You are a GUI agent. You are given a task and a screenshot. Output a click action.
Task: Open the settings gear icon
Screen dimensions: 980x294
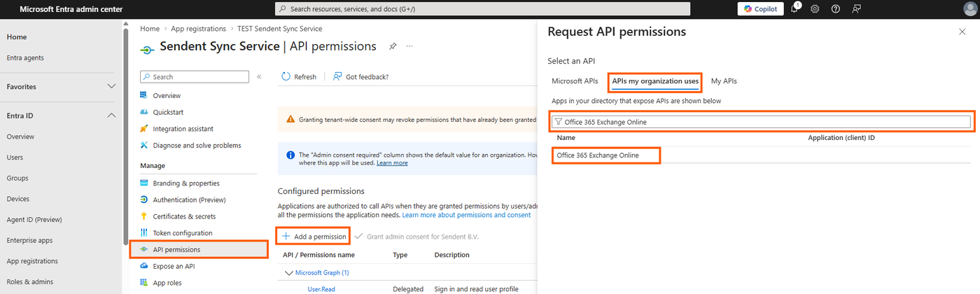coord(815,9)
